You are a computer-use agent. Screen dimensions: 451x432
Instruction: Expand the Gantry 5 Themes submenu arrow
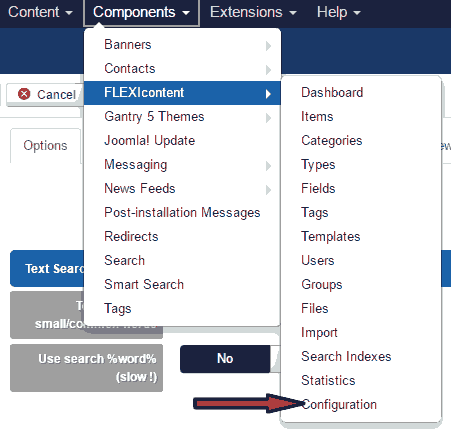coord(268,118)
